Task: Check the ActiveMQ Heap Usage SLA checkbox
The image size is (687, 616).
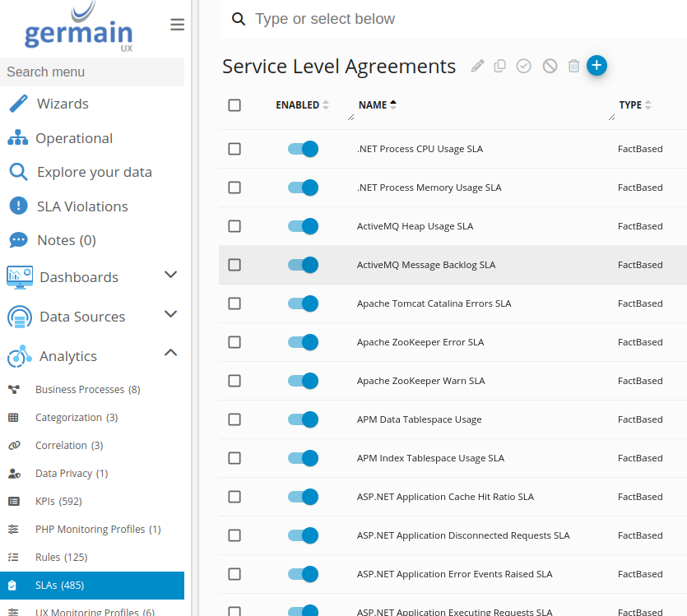Action: 234,226
